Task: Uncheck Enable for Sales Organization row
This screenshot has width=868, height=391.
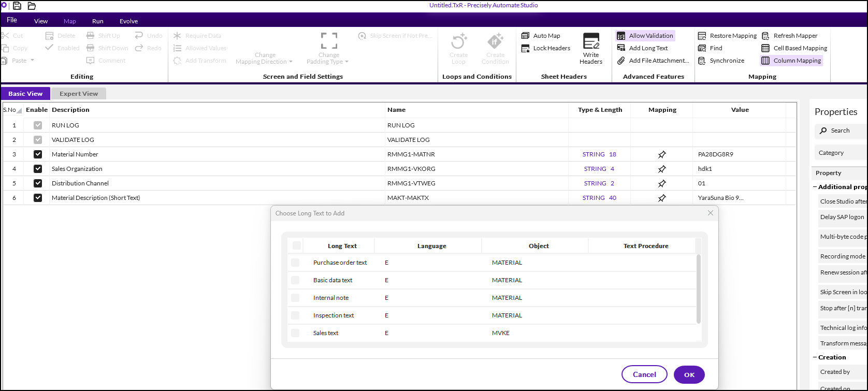Action: click(38, 169)
